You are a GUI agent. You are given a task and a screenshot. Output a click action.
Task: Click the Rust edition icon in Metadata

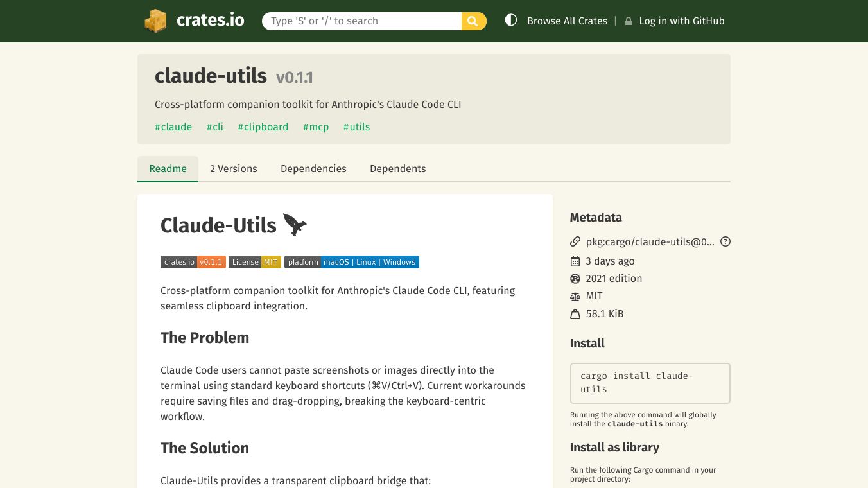575,279
